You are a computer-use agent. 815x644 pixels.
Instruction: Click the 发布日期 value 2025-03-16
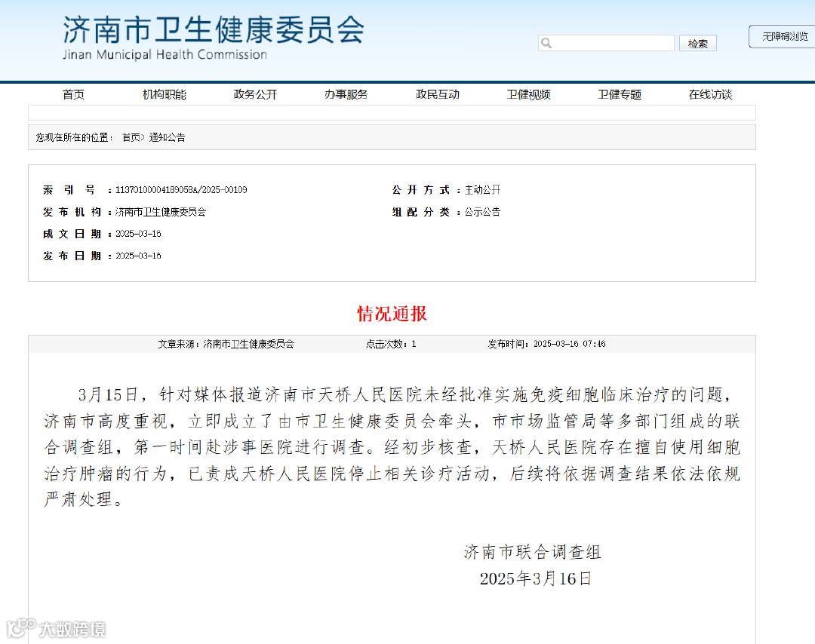pyautogui.click(x=138, y=256)
